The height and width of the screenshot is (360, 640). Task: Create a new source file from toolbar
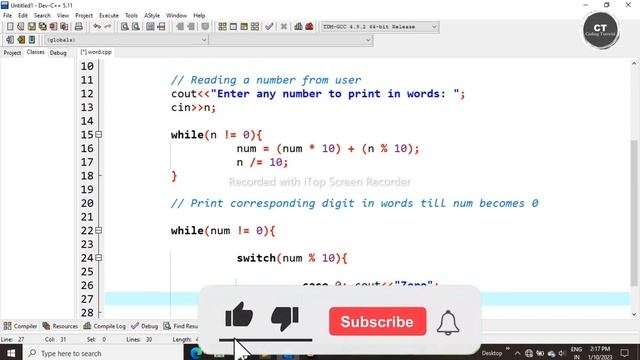coord(10,27)
